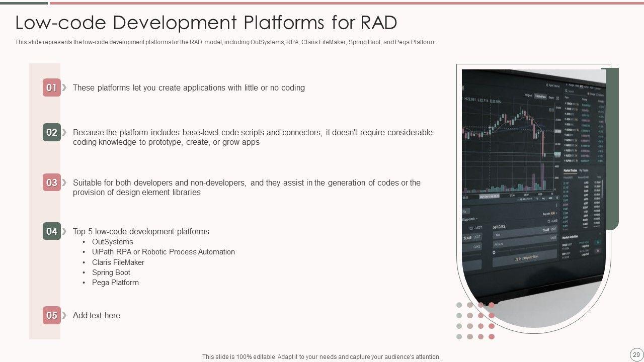This screenshot has height=362, width=644.
Task: Select the footer text 'This slide is 100% editable'
Action: tap(321, 357)
